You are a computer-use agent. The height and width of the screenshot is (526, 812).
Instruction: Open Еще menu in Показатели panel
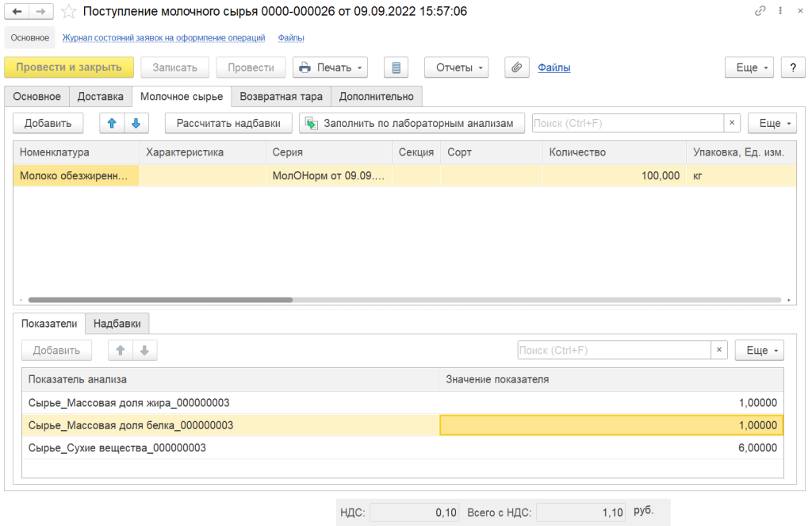click(759, 351)
